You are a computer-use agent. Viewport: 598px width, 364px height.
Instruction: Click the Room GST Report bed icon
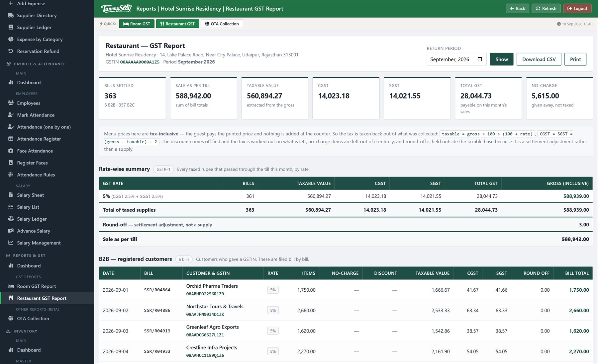(11, 286)
